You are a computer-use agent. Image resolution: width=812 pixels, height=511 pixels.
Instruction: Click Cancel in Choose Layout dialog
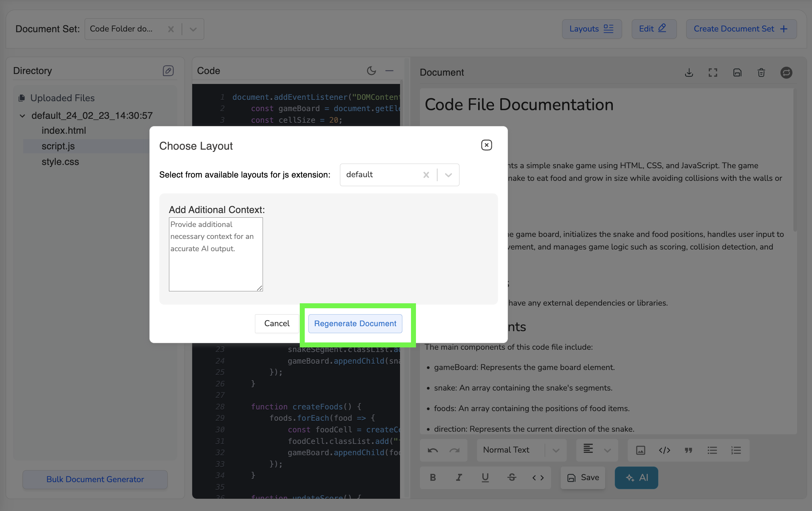tap(277, 323)
